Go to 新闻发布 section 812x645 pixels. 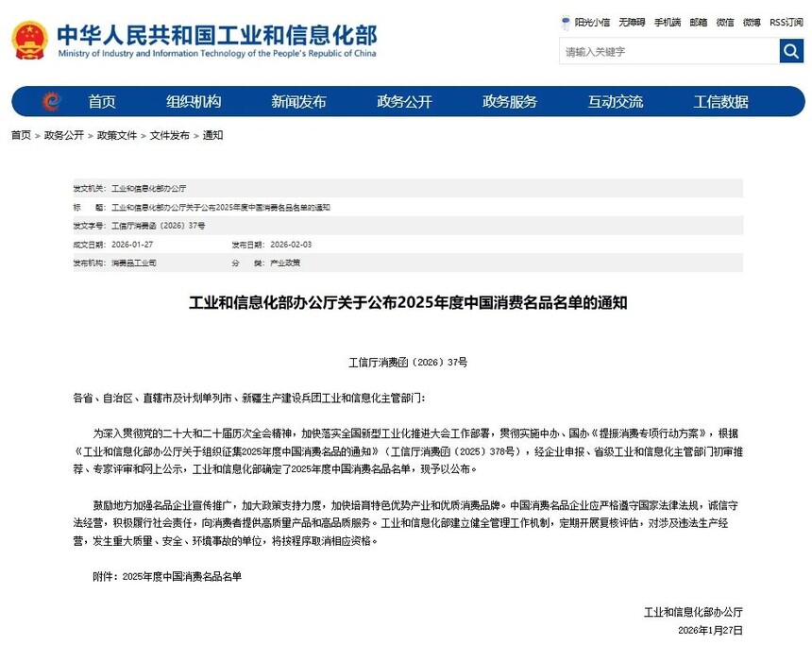point(298,101)
